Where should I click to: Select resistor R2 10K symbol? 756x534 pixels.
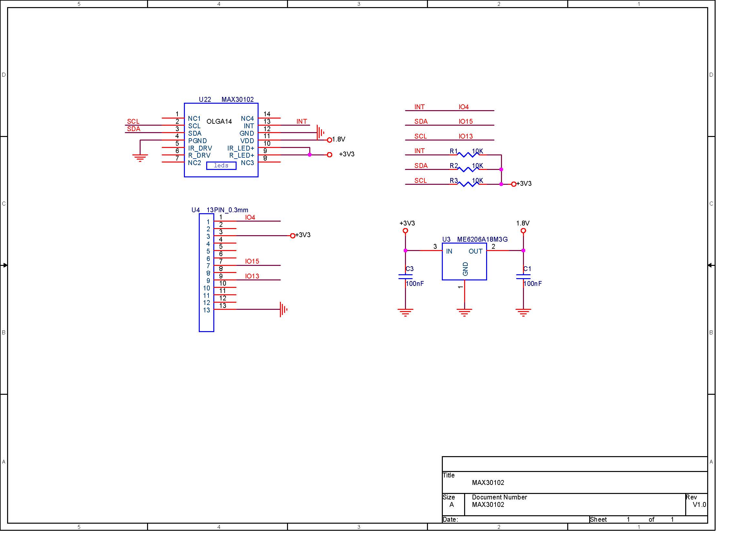tap(468, 169)
